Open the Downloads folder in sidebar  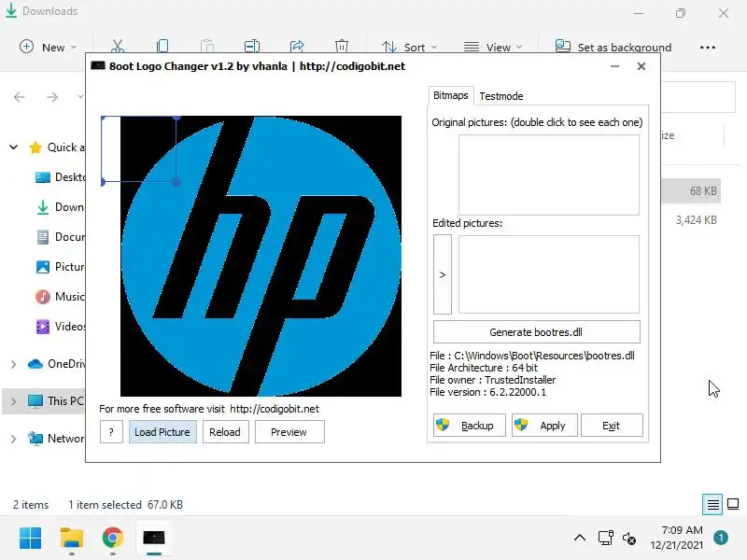click(x=60, y=207)
